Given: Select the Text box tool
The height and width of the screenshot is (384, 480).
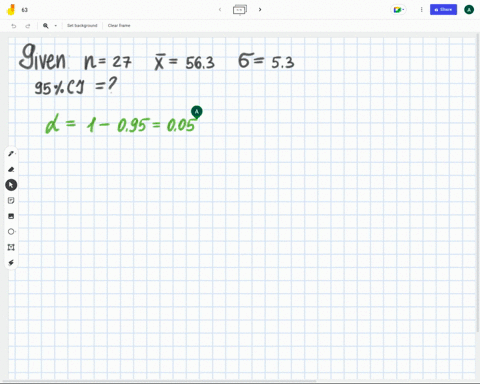Looking at the screenshot, I should click(x=11, y=247).
